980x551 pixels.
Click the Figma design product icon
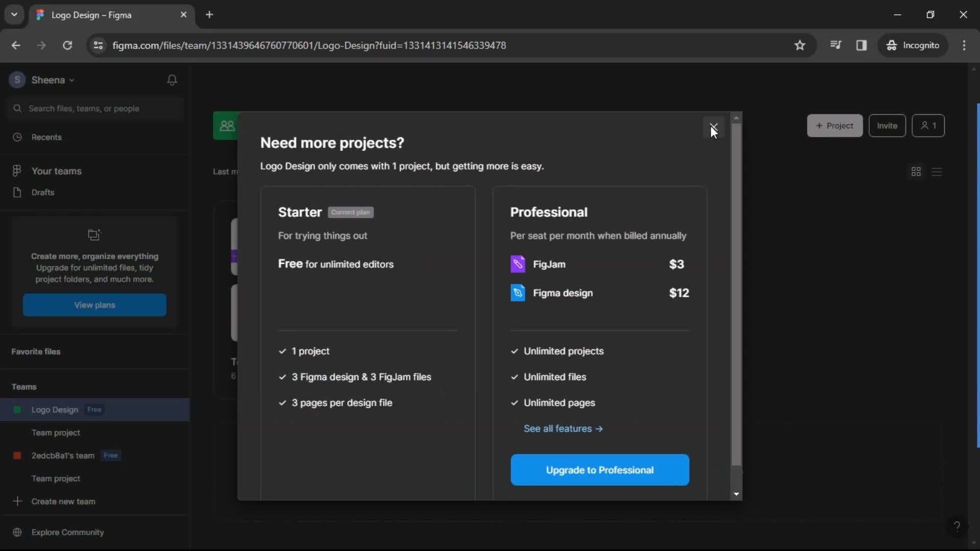point(518,293)
